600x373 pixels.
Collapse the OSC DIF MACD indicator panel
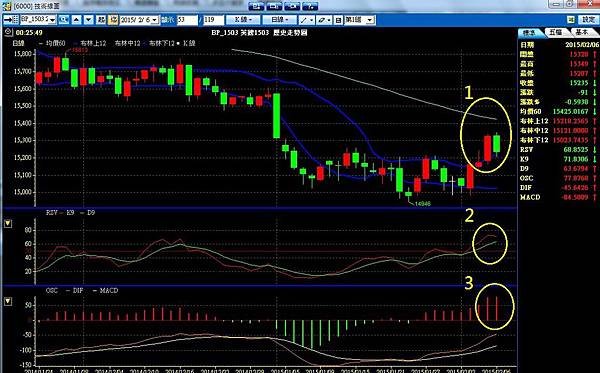(8, 301)
